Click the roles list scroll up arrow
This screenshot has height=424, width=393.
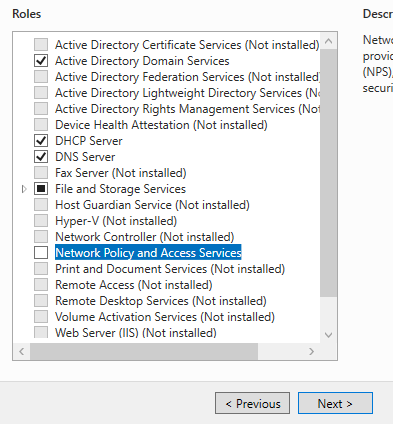[328, 41]
